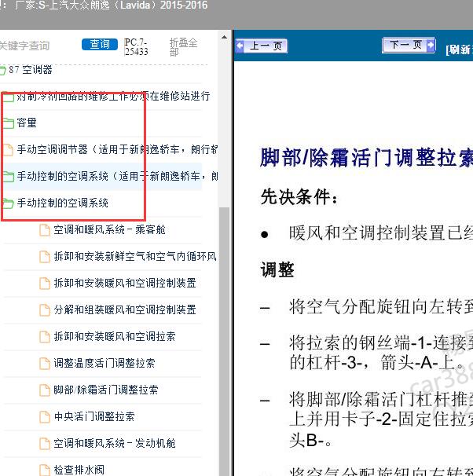The height and width of the screenshot is (476, 473).
Task: Click page icon beside 拆卸和安装暖风和空调拉索
Action: (45, 337)
